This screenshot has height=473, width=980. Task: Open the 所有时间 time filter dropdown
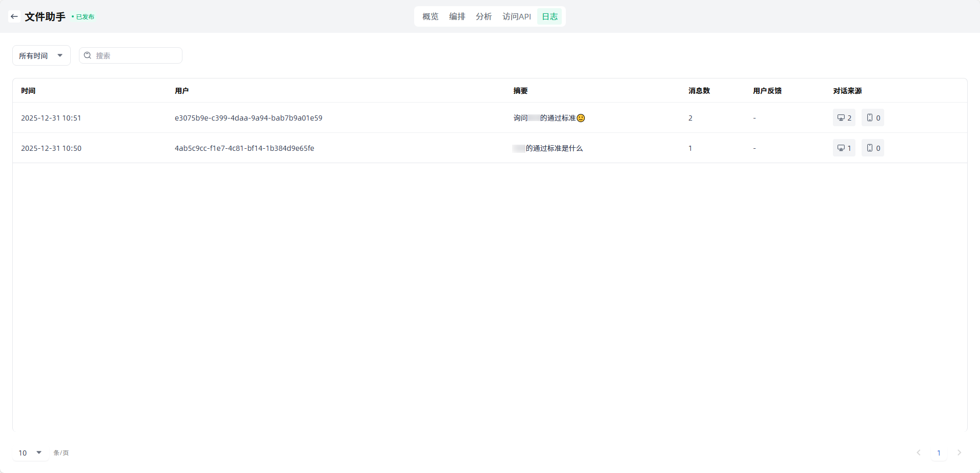coord(41,55)
